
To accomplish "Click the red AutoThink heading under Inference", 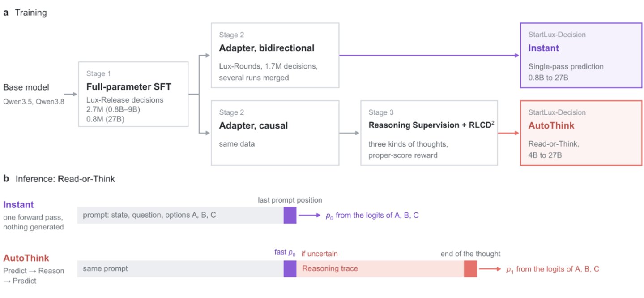I will point(26,259).
